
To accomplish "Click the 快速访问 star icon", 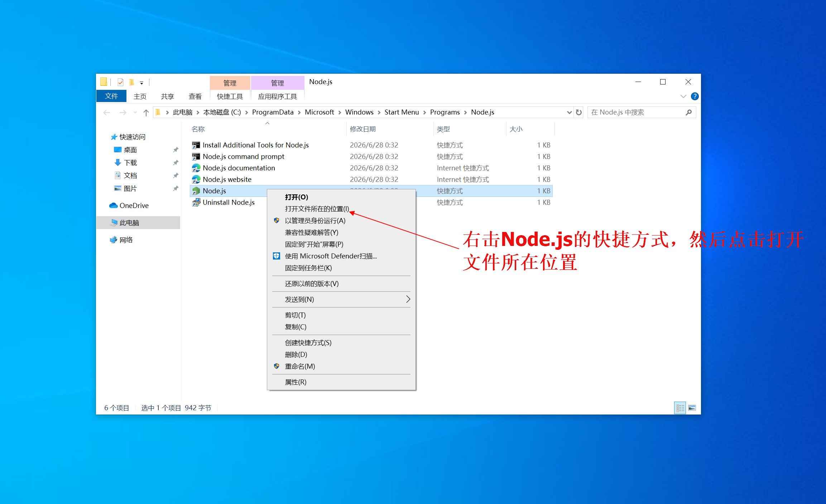I will pyautogui.click(x=114, y=137).
